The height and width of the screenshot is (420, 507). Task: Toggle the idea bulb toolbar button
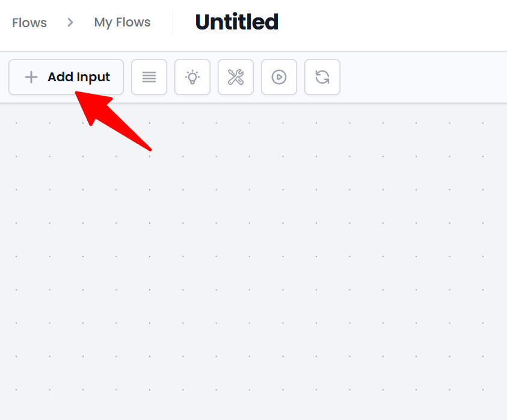point(192,77)
